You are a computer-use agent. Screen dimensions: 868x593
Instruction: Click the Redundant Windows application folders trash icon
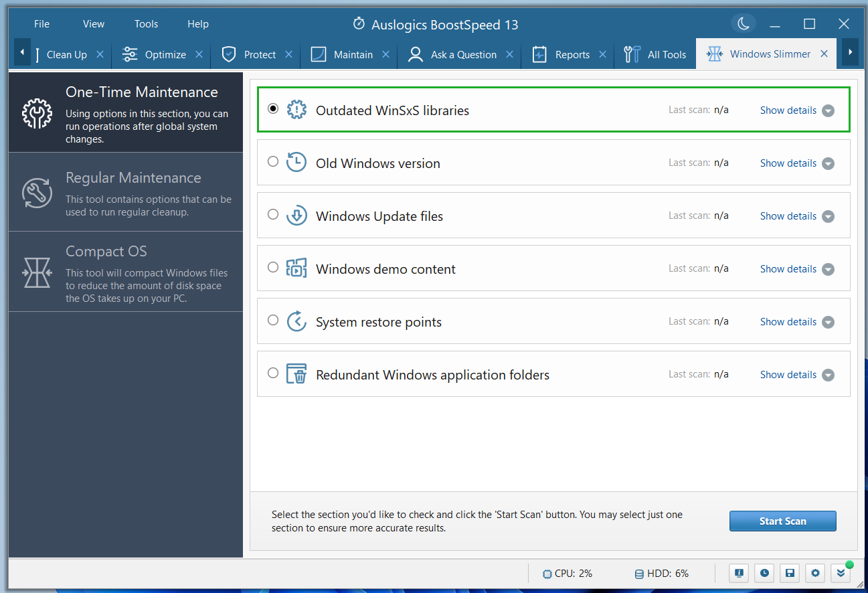coord(296,374)
